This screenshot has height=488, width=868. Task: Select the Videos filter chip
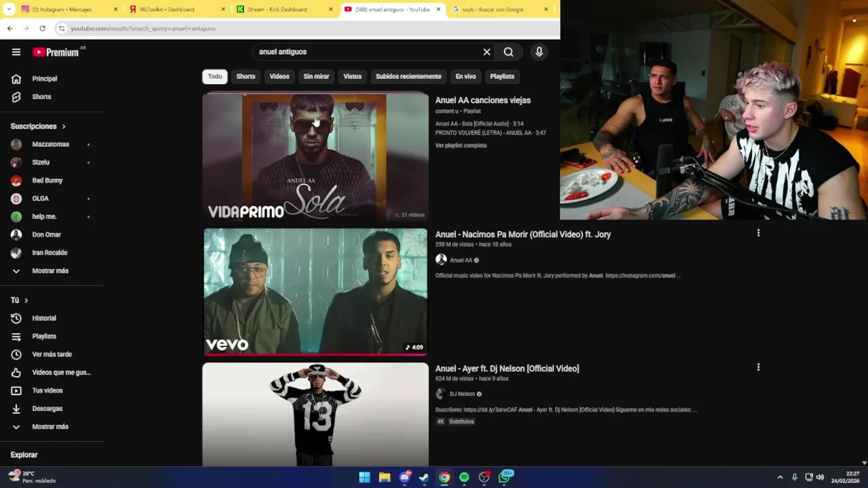point(279,77)
